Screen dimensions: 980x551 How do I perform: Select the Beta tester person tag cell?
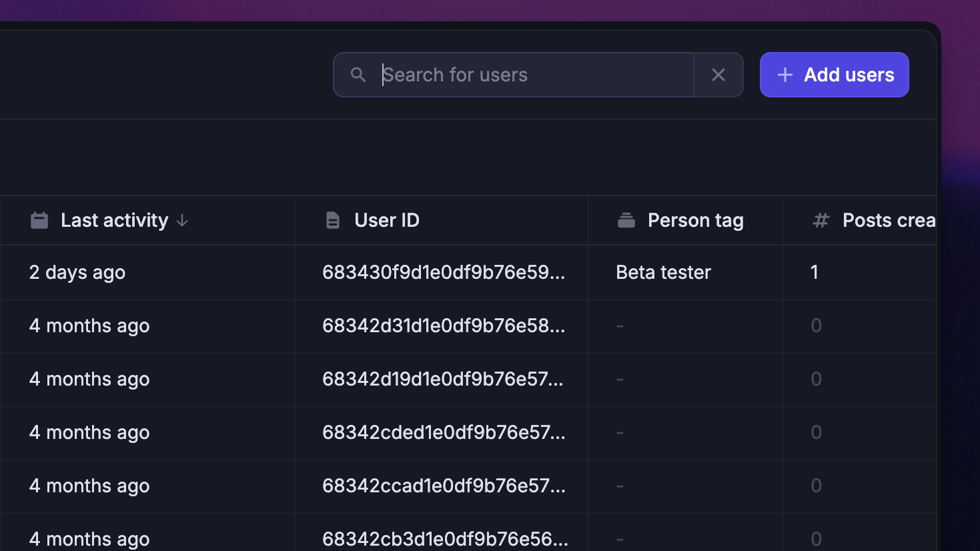663,272
